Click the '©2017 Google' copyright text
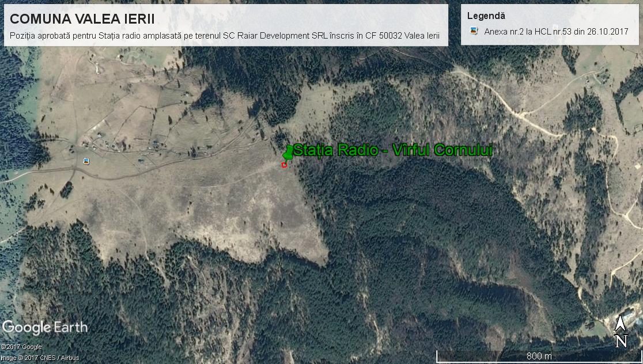Viewport: 643px width, 364px height. 21,347
